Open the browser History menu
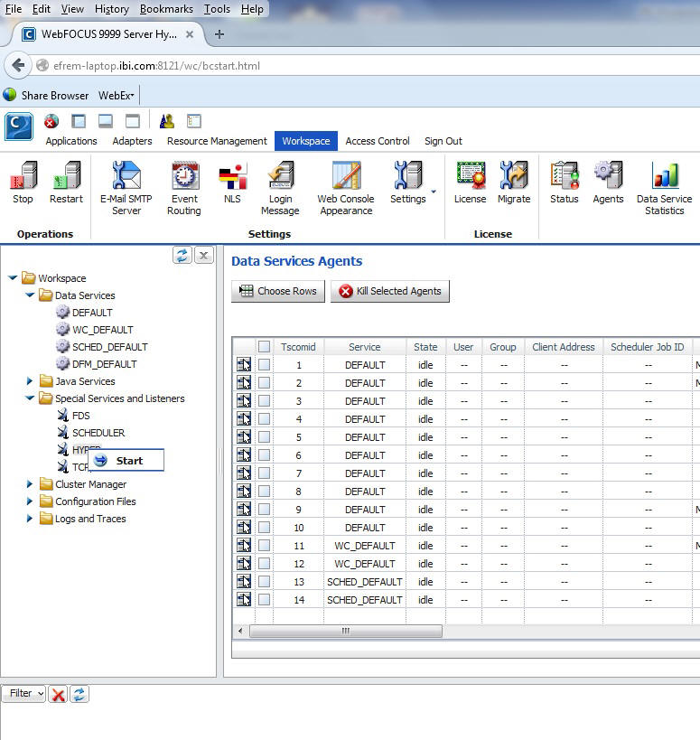The width and height of the screenshot is (700, 740). click(112, 9)
